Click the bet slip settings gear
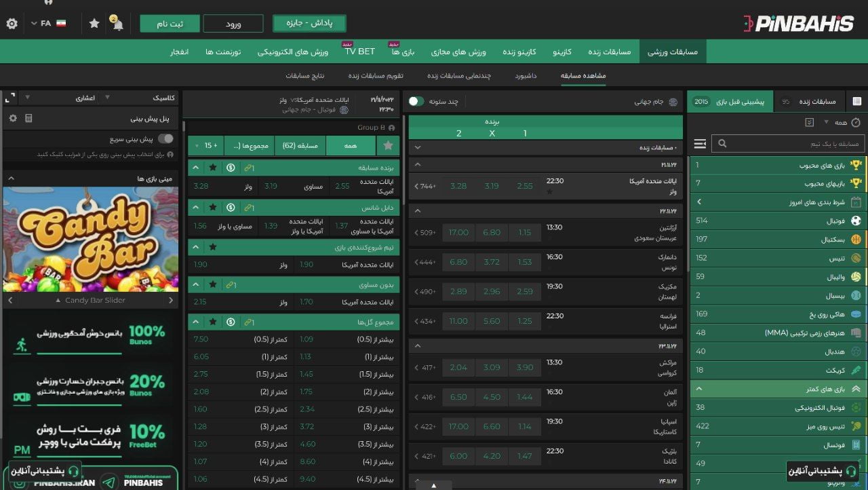 click(12, 119)
